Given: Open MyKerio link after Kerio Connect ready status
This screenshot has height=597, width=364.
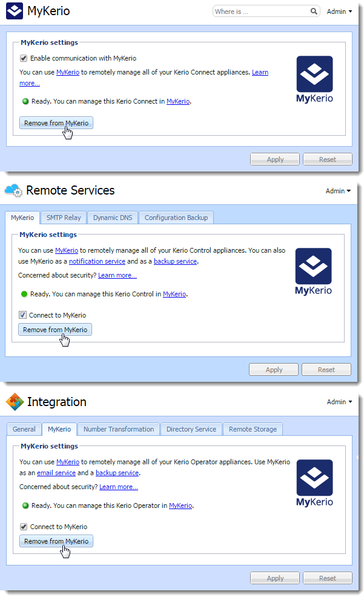Looking at the screenshot, I should click(x=178, y=101).
